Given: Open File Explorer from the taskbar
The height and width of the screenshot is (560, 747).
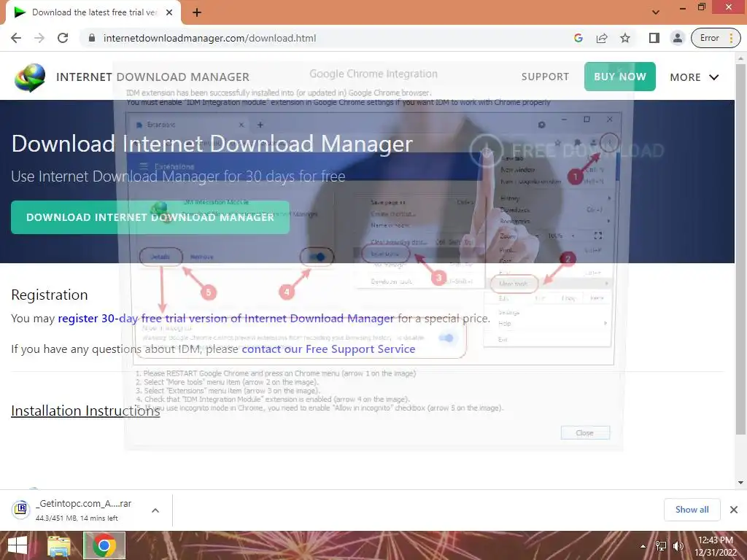Looking at the screenshot, I should click(x=58, y=545).
